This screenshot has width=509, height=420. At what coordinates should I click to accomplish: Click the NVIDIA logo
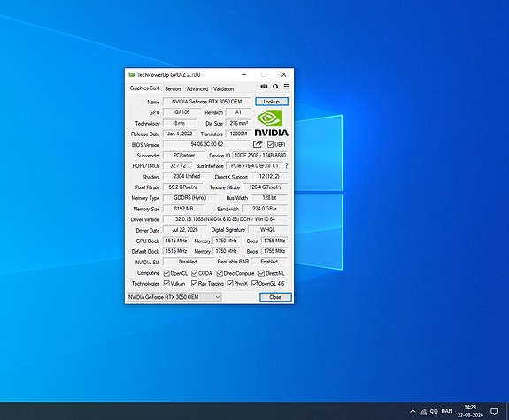[271, 123]
